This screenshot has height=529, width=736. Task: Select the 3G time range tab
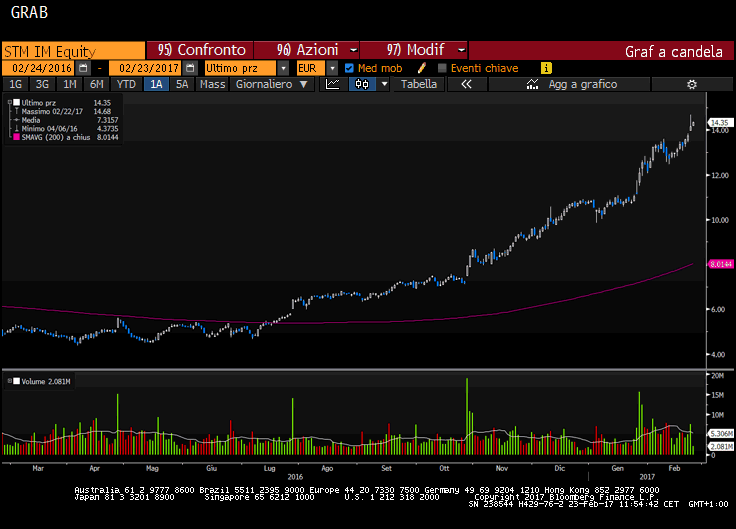click(x=42, y=84)
